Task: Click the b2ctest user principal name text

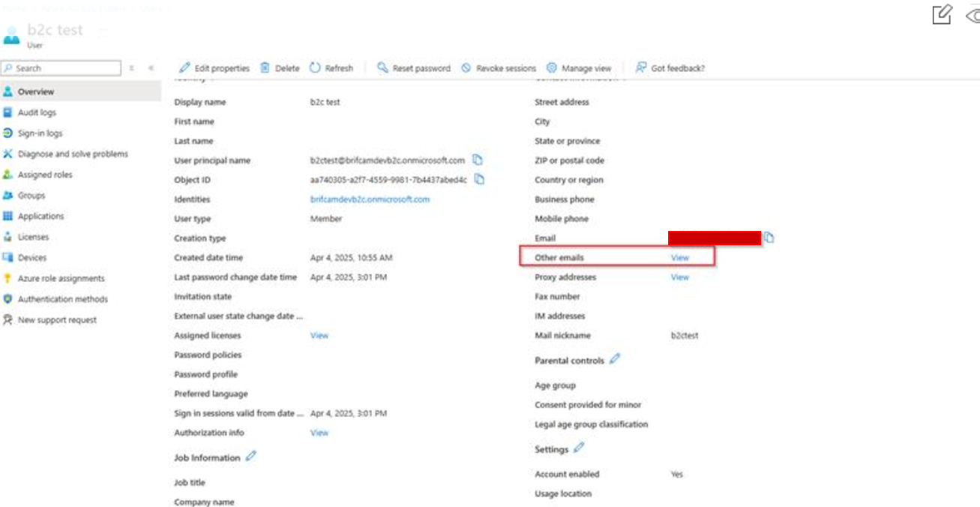Action: (x=388, y=160)
